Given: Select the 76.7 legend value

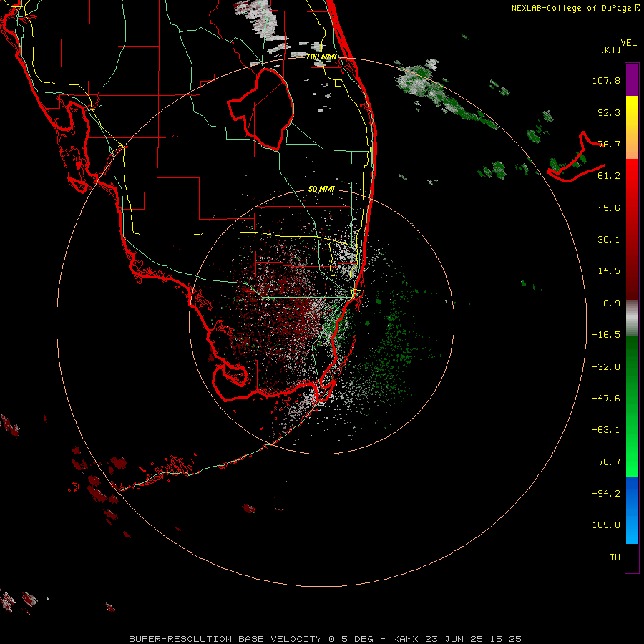Looking at the screenshot, I should [609, 144].
